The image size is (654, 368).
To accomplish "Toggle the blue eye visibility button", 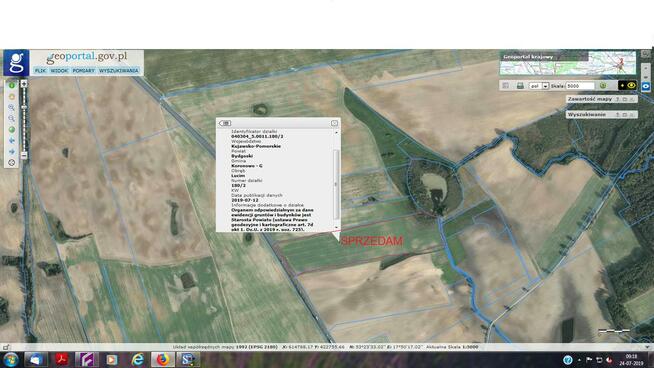I will [646, 86].
